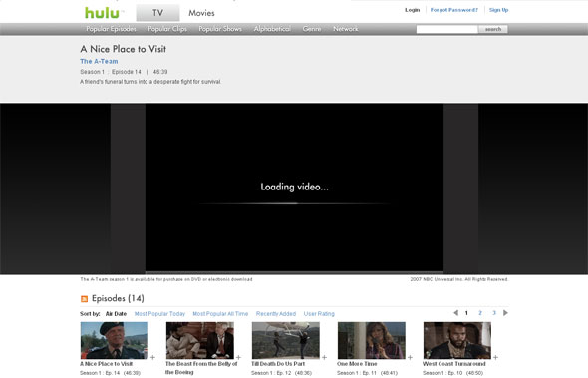Open A Nice Place to Visit thumbnail
This screenshot has width=588, height=378.
click(115, 340)
